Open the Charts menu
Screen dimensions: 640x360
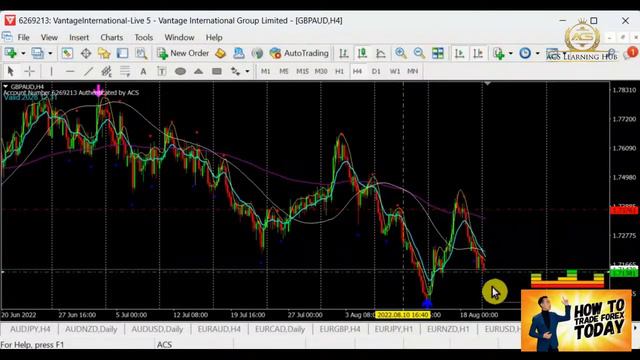click(x=111, y=38)
